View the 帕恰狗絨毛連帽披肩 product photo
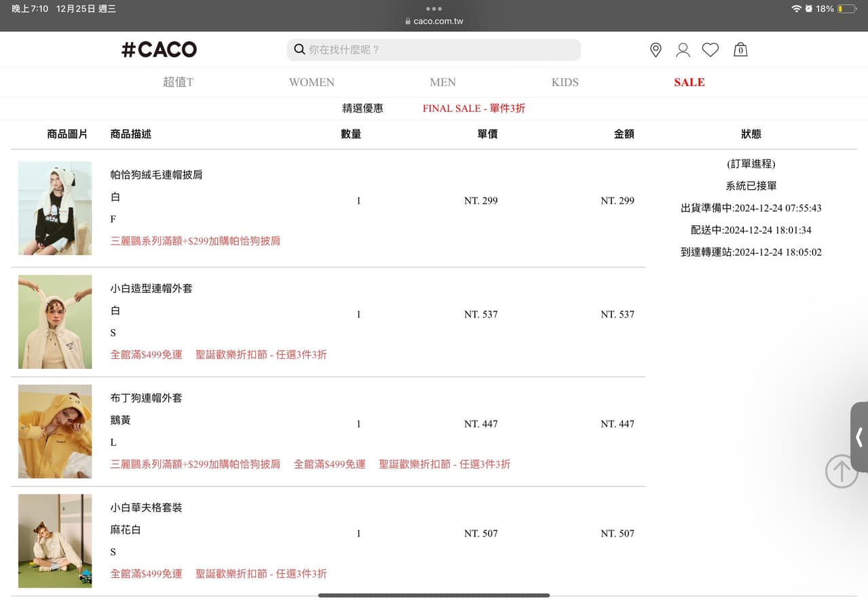This screenshot has height=603, width=868. pyautogui.click(x=55, y=208)
